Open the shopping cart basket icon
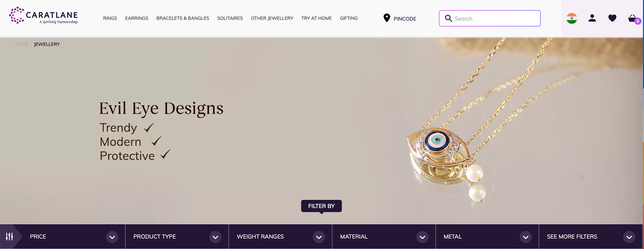The image size is (644, 249). click(x=633, y=18)
